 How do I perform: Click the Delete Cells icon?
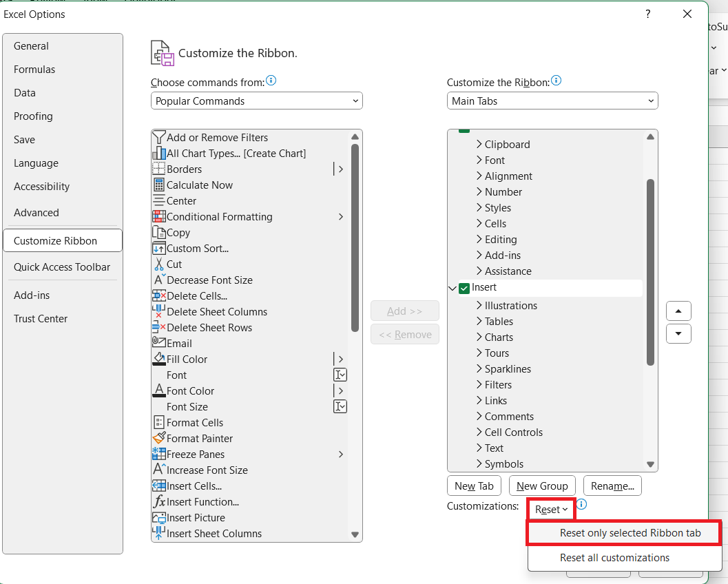[159, 295]
